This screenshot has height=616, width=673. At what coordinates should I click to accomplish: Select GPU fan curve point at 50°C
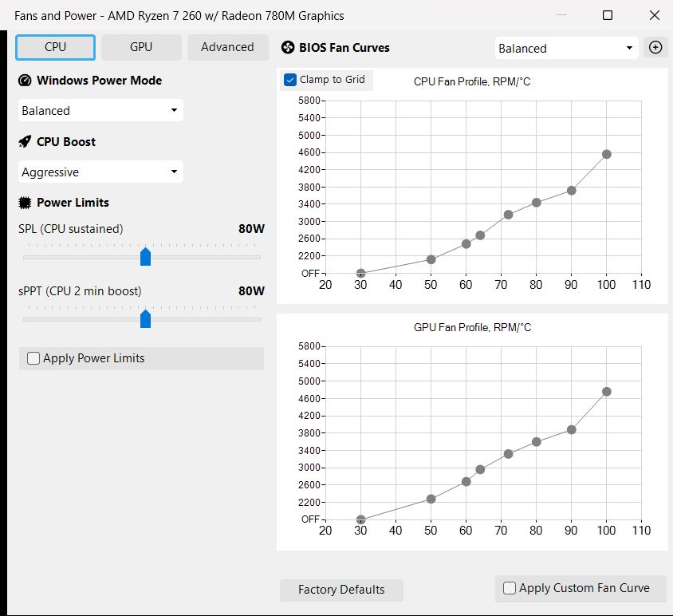[431, 500]
